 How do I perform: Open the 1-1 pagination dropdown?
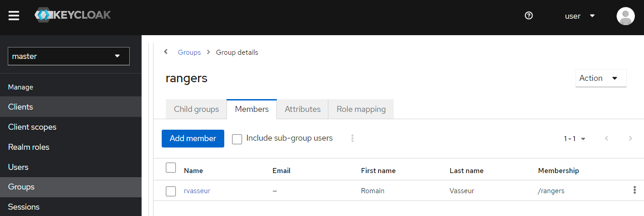pyautogui.click(x=575, y=139)
